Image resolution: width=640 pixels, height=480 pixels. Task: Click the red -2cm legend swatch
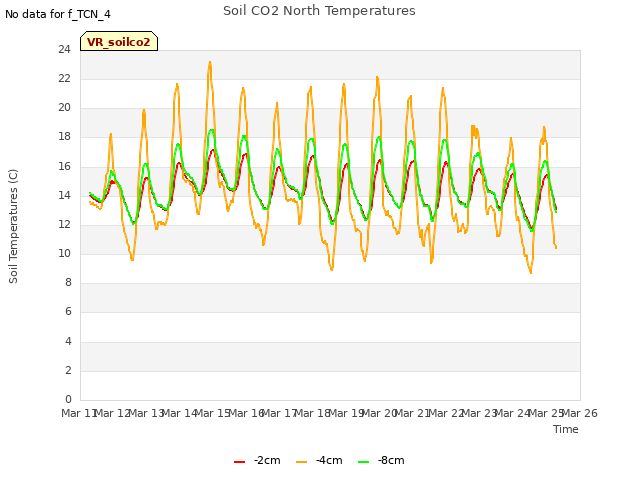click(x=240, y=462)
